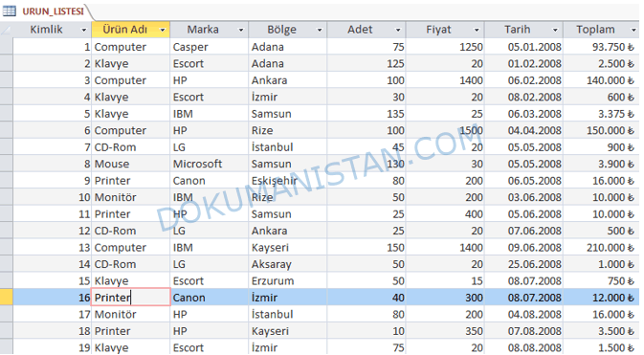The height and width of the screenshot is (355, 644).
Task: Click the Casper cell in row 1
Action: coord(209,47)
